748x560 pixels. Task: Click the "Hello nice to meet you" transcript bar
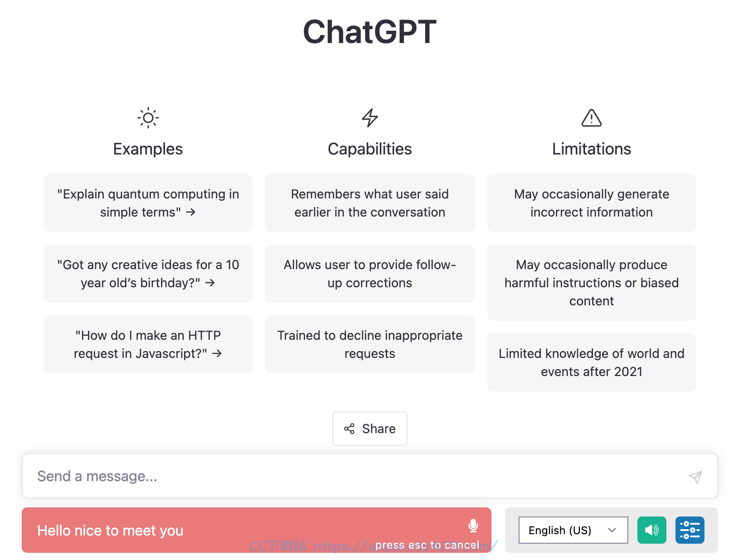[x=257, y=530]
